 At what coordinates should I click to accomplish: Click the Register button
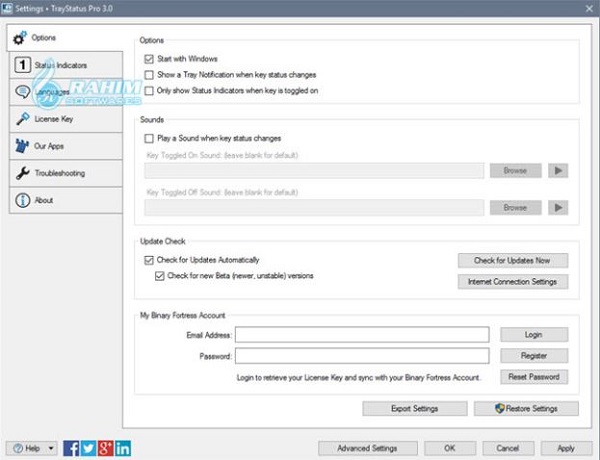[x=534, y=356]
